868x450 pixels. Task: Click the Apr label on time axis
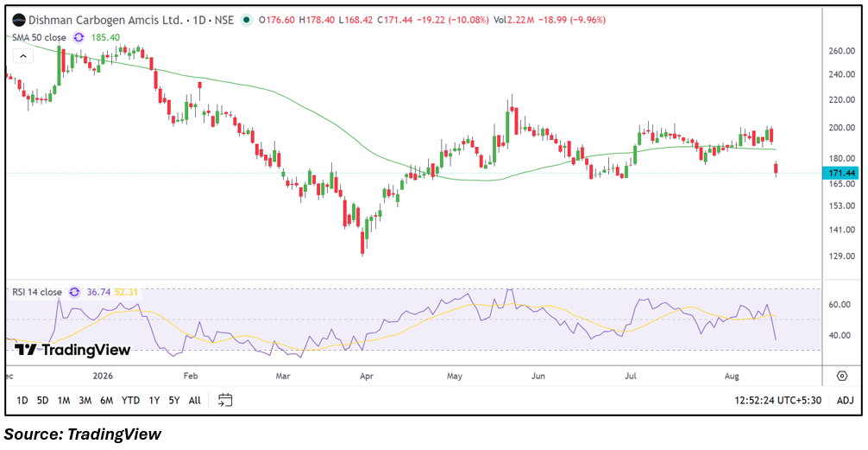tap(366, 376)
